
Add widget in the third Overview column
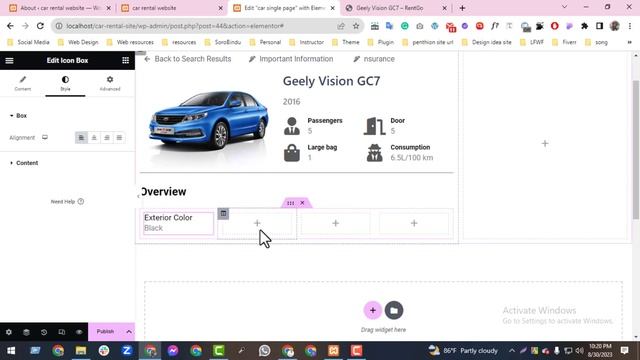click(336, 223)
